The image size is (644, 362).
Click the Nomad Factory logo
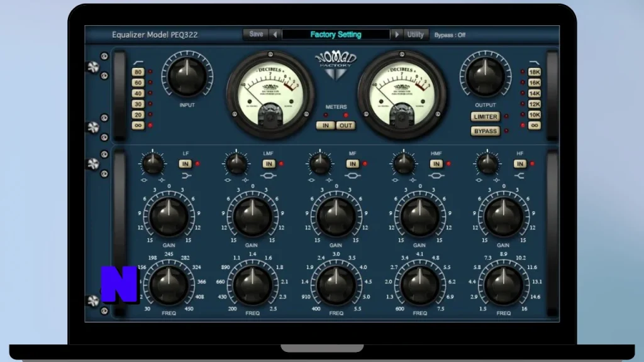(336, 65)
